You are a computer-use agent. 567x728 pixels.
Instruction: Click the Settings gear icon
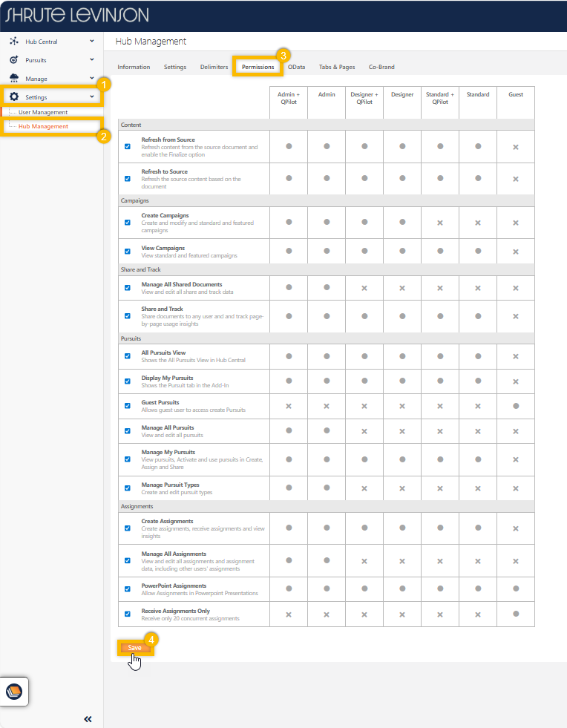[14, 97]
